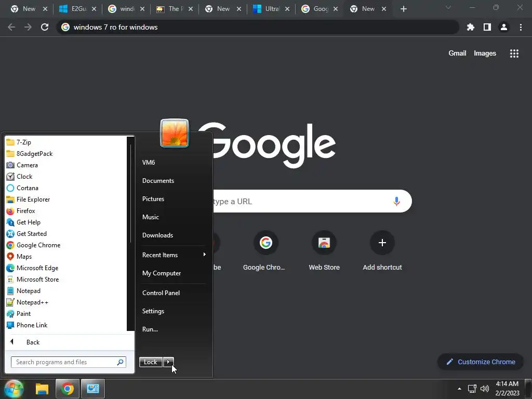The height and width of the screenshot is (399, 532).
Task: Launch Notepad++ from programs list
Action: click(28, 302)
